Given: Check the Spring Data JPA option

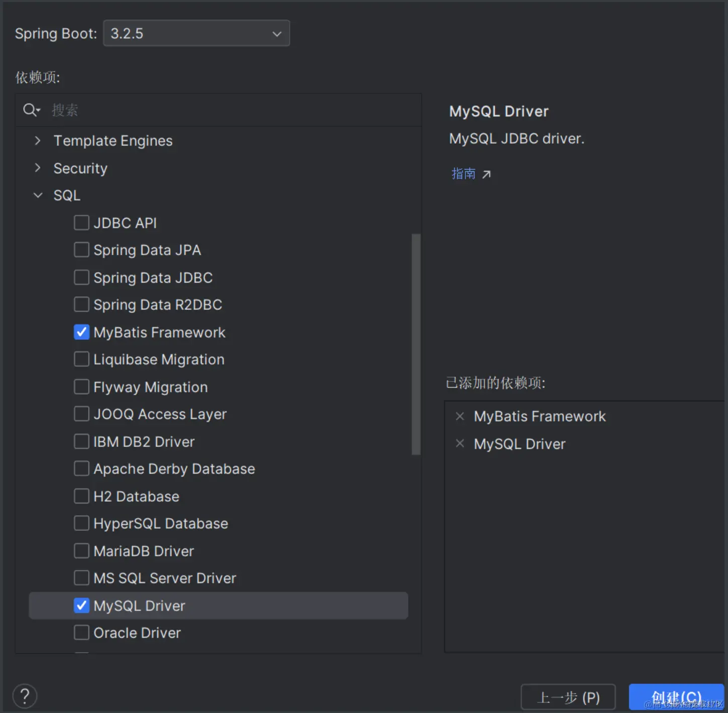Looking at the screenshot, I should tap(82, 250).
